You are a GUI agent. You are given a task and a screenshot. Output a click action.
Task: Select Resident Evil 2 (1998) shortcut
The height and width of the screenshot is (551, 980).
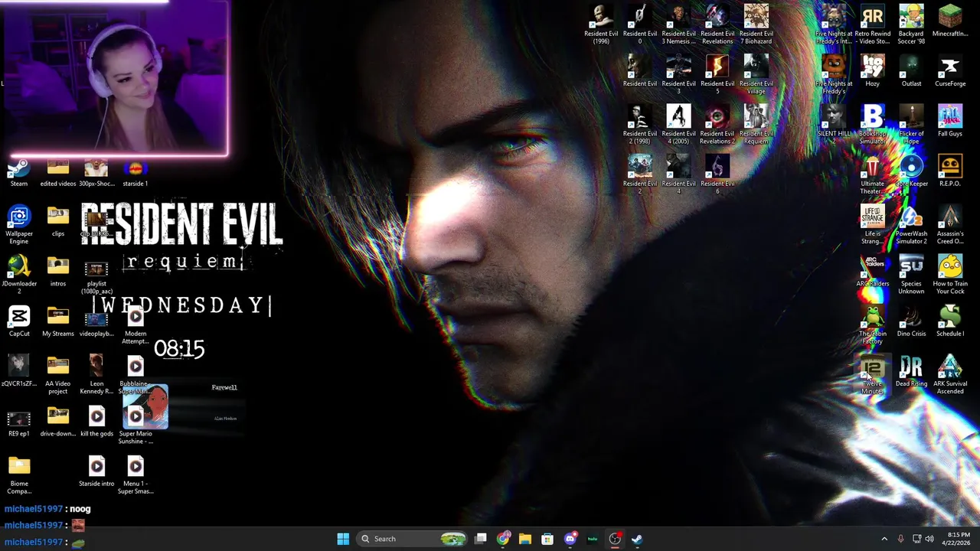[640, 125]
